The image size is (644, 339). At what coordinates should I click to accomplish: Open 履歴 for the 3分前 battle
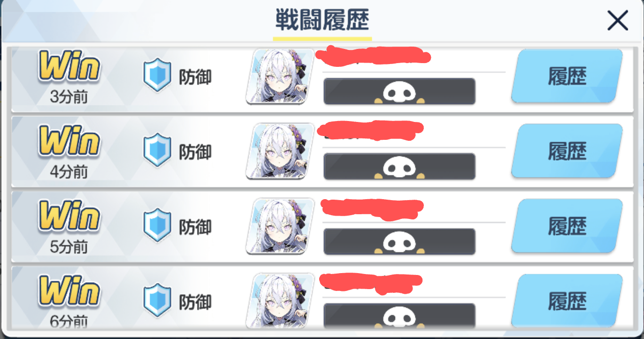[567, 76]
